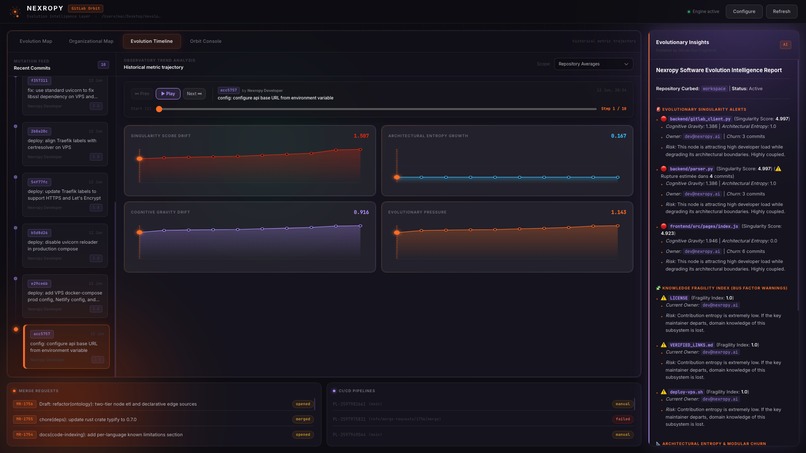The image size is (806, 453).
Task: Click the workspace repository tag
Action: coord(714,88)
